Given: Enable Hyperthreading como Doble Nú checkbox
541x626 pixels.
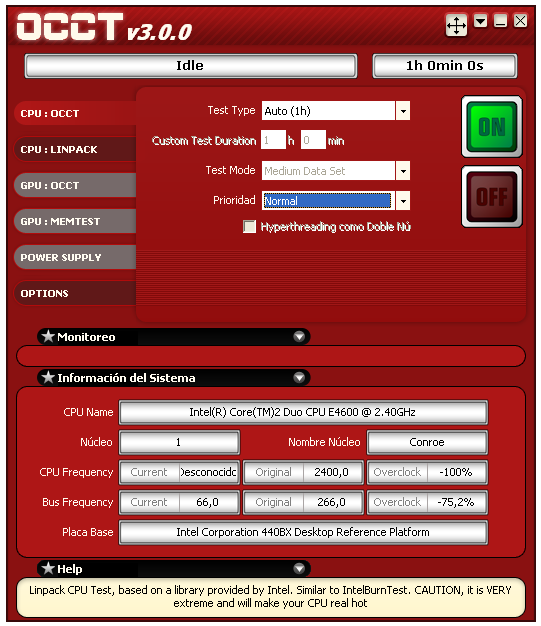Looking at the screenshot, I should tap(250, 227).
